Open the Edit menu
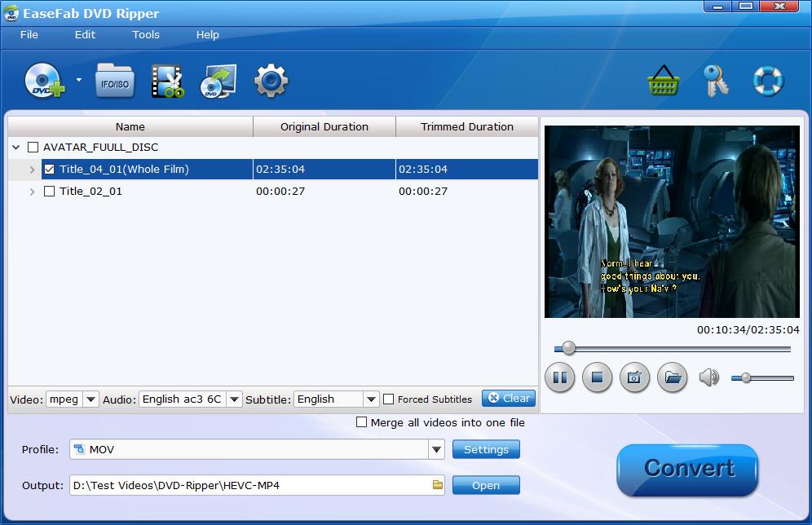 coord(85,35)
